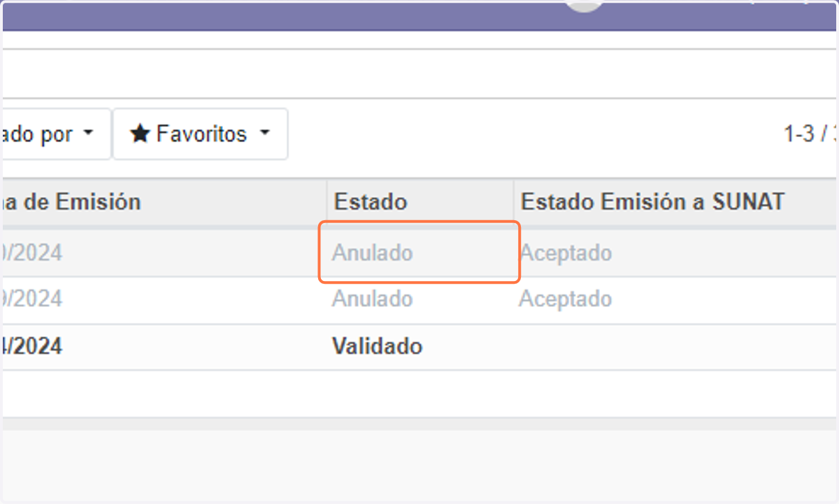
Task: Sort by the 'de Emisión' column header
Action: pos(164,202)
